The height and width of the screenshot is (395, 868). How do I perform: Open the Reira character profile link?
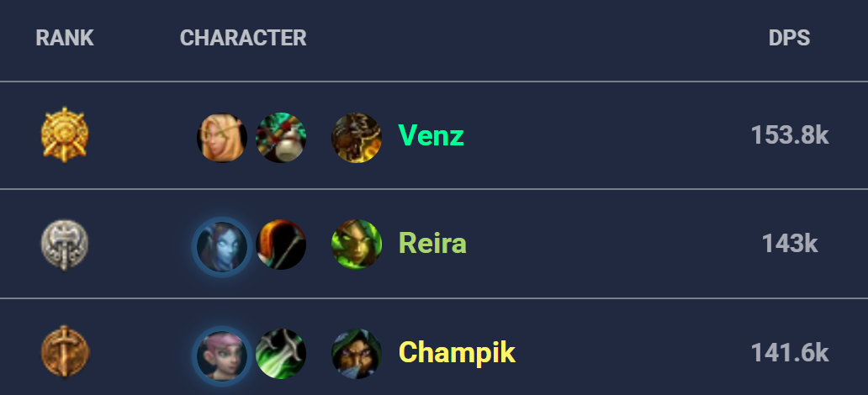432,244
